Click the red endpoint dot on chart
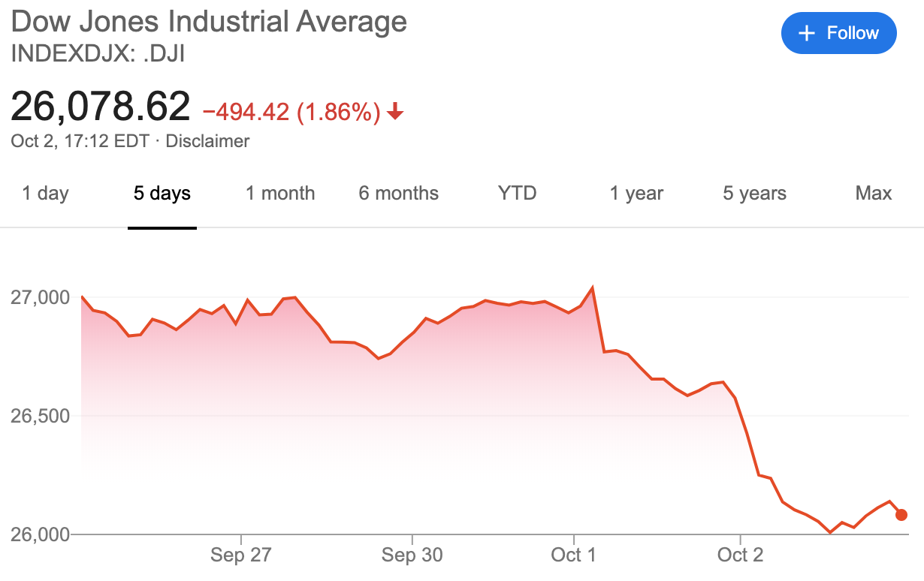924x581 pixels. tap(901, 515)
